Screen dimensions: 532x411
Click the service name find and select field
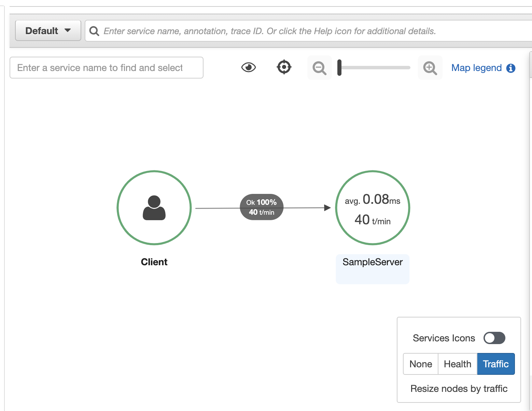click(x=107, y=68)
